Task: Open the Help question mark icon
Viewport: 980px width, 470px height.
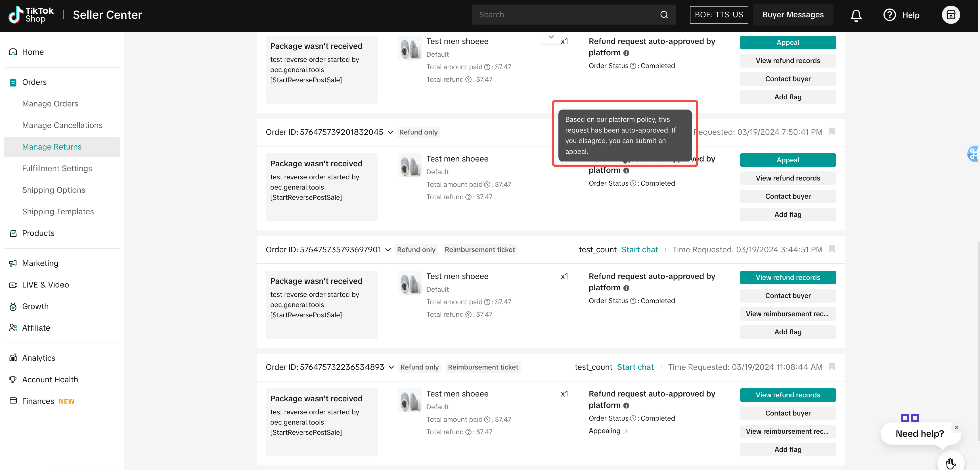Action: [889, 15]
